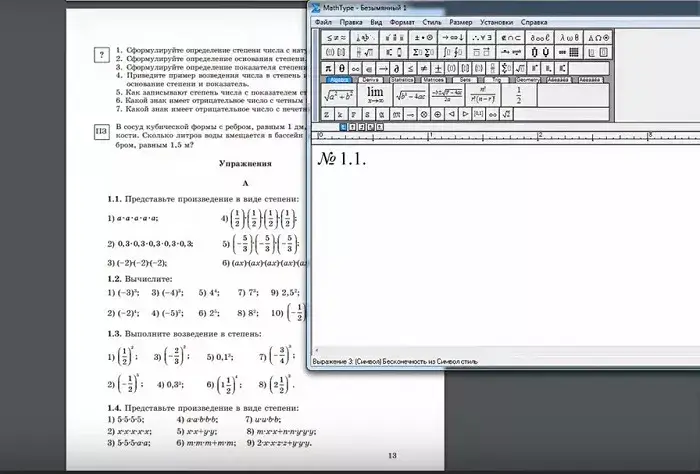Insert the one-half fraction expression
The height and width of the screenshot is (474, 700).
click(519, 95)
